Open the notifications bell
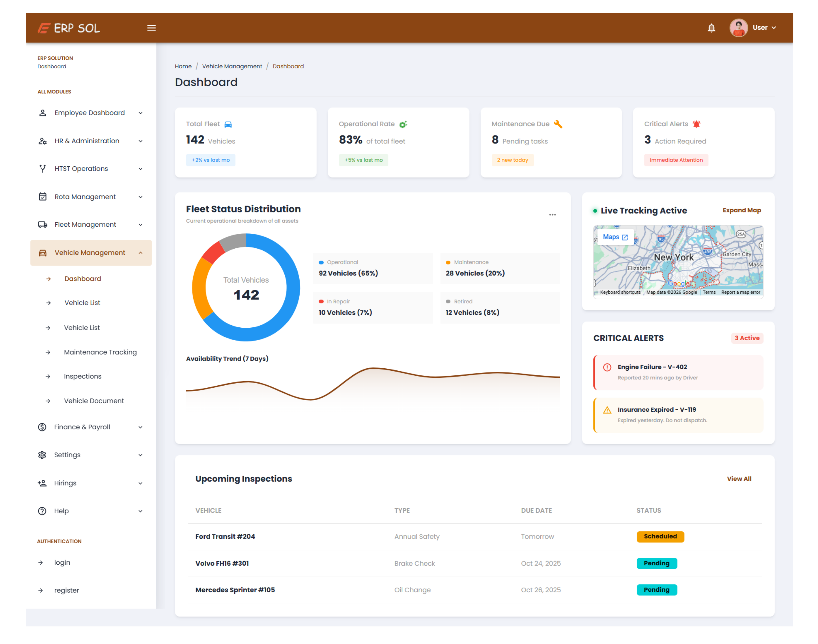This screenshot has height=644, width=818. [711, 28]
